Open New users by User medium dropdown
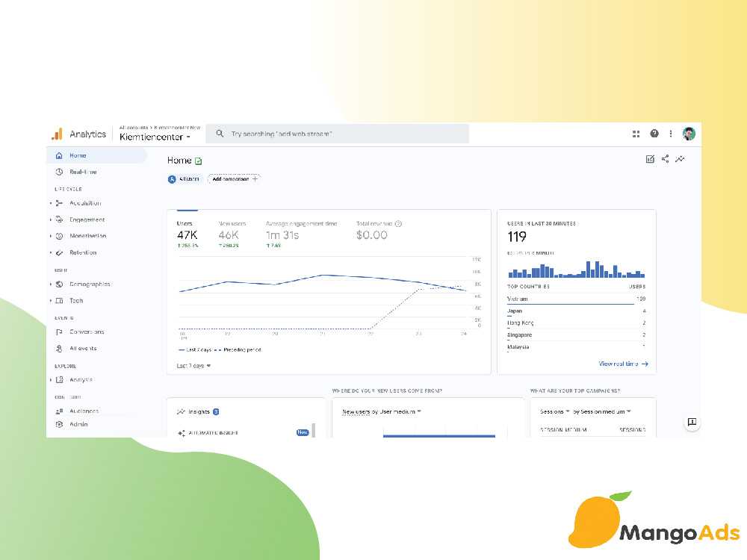This screenshot has width=747, height=560. 382,412
